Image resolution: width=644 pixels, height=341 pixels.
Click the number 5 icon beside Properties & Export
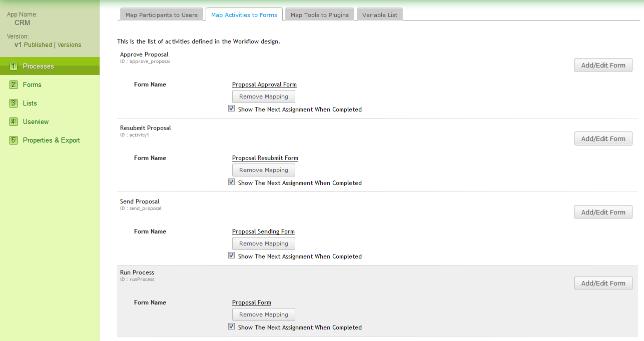(x=14, y=140)
